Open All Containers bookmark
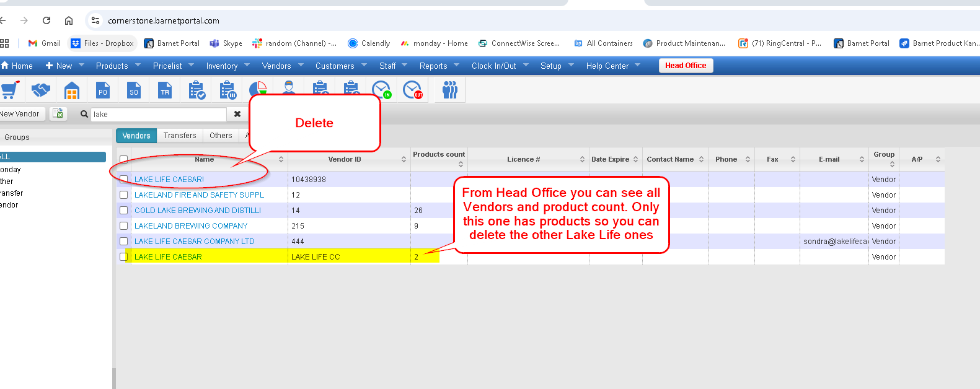Viewport: 980px width, 389px height. [603, 43]
